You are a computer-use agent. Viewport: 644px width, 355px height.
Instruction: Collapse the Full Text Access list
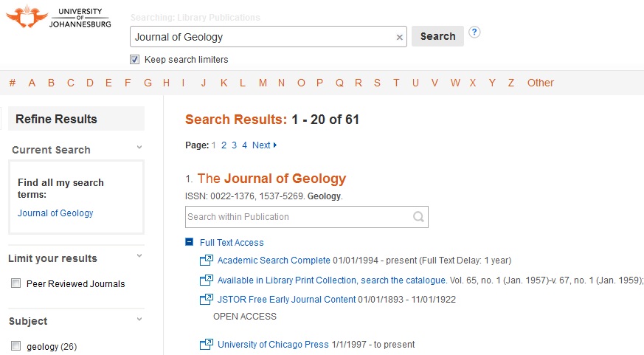point(190,241)
